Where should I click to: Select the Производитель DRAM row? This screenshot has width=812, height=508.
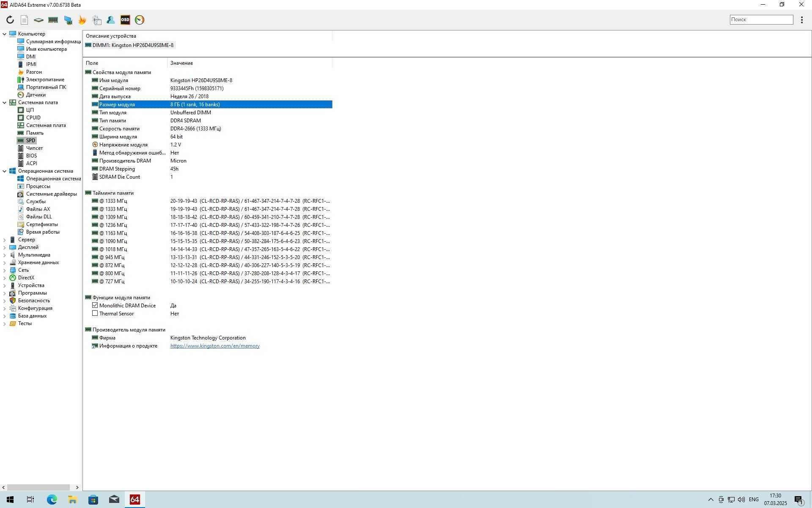coord(211,161)
